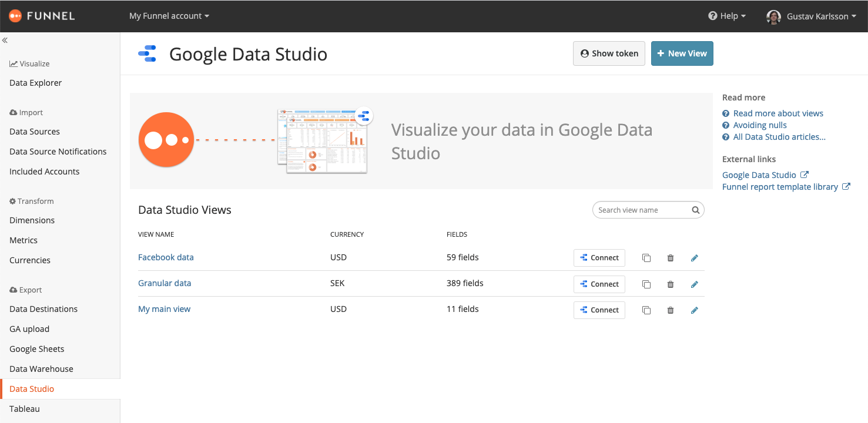868x423 pixels.
Task: Focus the Search view name field
Action: 648,210
